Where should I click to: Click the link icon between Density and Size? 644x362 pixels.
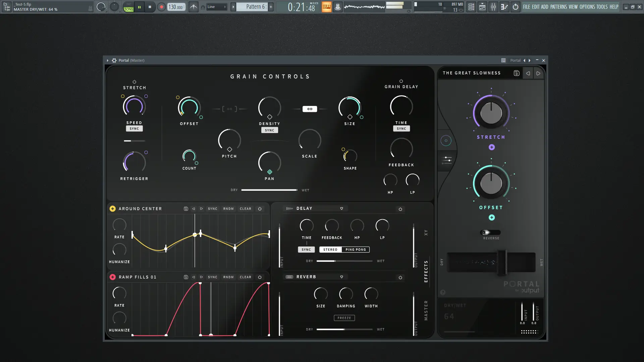[x=310, y=109]
